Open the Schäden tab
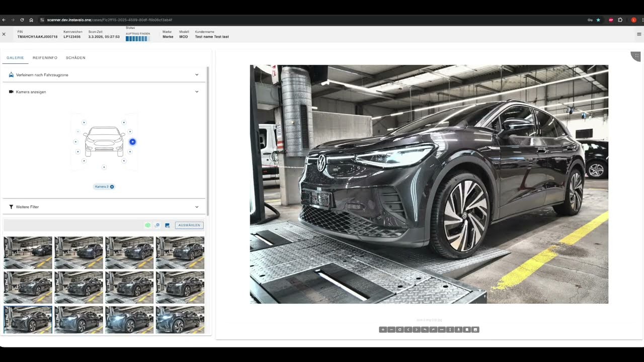Screen dimensions: 644x362 click(x=75, y=58)
